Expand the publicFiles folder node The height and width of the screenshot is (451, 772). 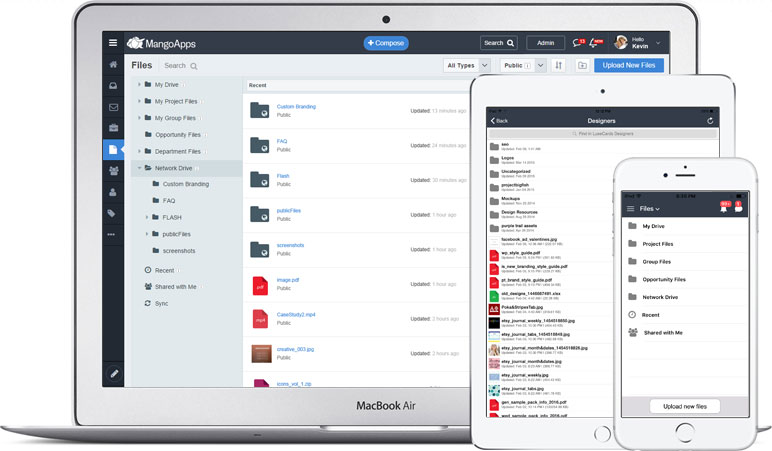[x=147, y=234]
